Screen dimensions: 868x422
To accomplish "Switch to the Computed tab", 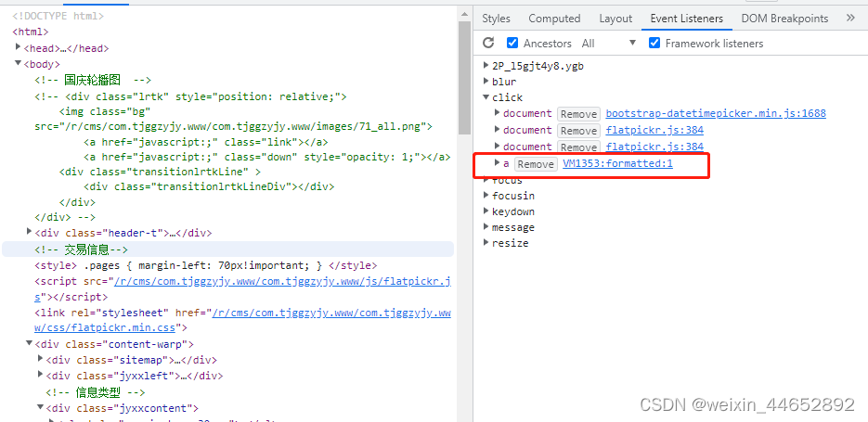I will coord(554,19).
